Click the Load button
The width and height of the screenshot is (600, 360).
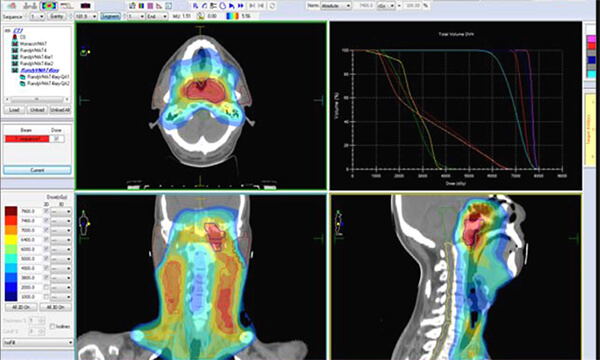tap(14, 110)
